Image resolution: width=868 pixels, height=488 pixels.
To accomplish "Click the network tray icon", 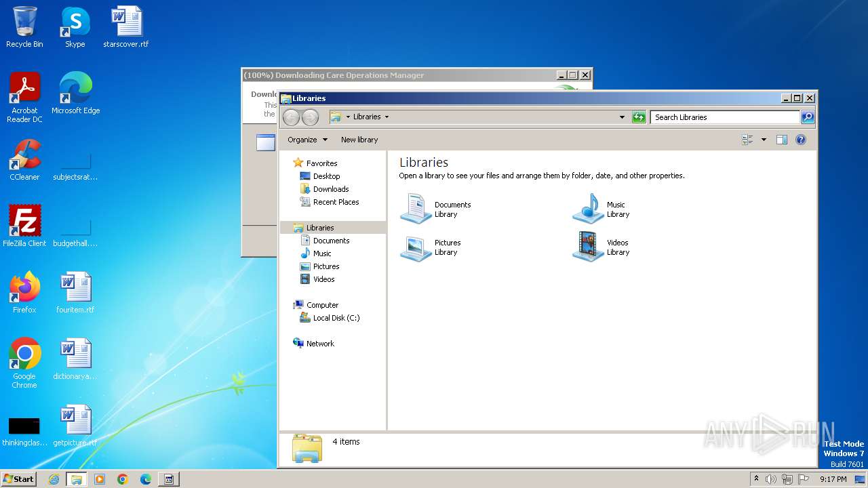I will [787, 479].
